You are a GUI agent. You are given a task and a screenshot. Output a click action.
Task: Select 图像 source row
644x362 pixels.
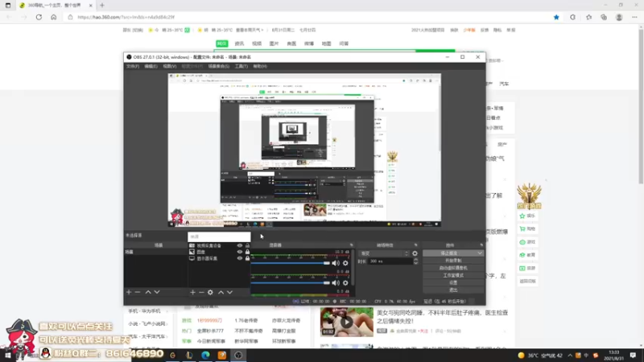coord(219,252)
